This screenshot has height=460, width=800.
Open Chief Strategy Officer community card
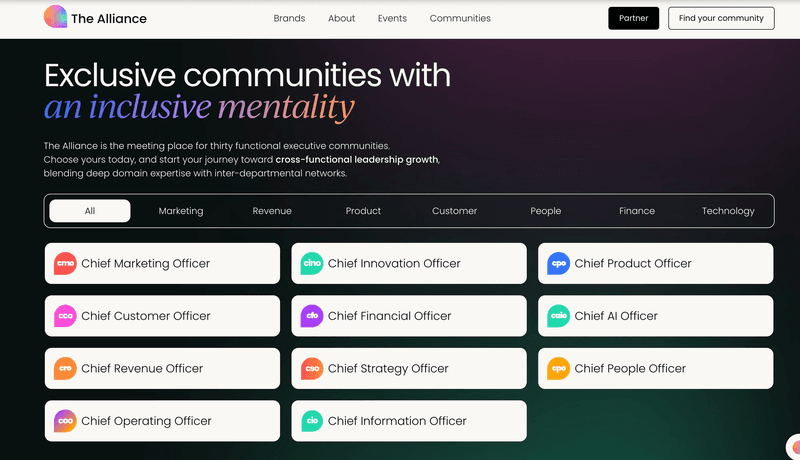click(x=408, y=369)
